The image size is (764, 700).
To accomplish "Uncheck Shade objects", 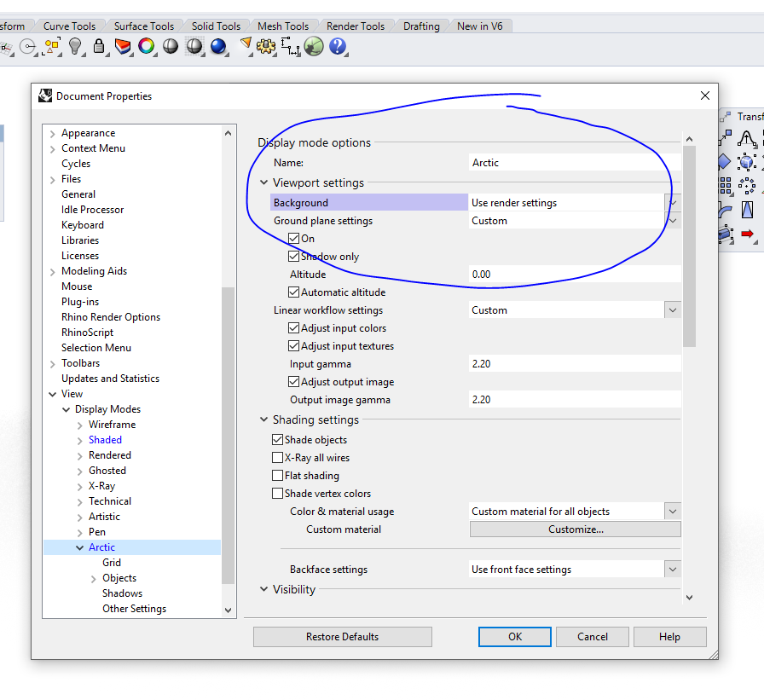I will (277, 440).
